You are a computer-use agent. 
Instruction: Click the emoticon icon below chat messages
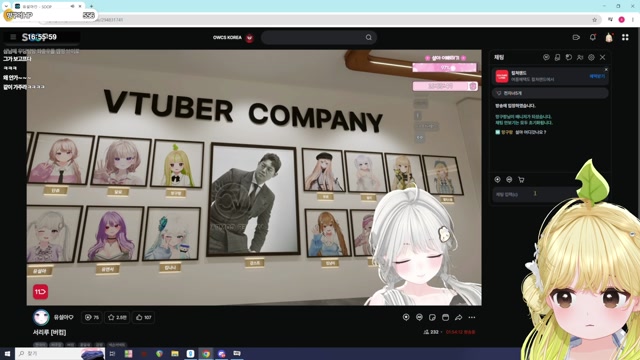[509, 180]
